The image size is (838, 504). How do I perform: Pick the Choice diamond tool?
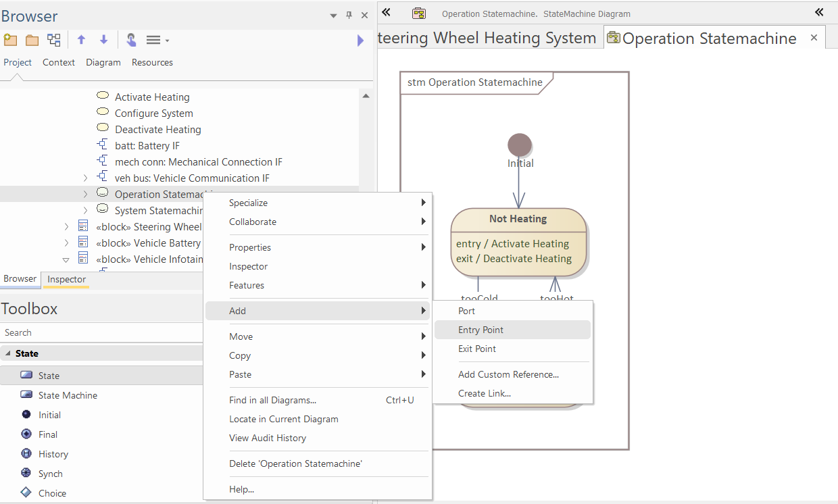pos(52,493)
